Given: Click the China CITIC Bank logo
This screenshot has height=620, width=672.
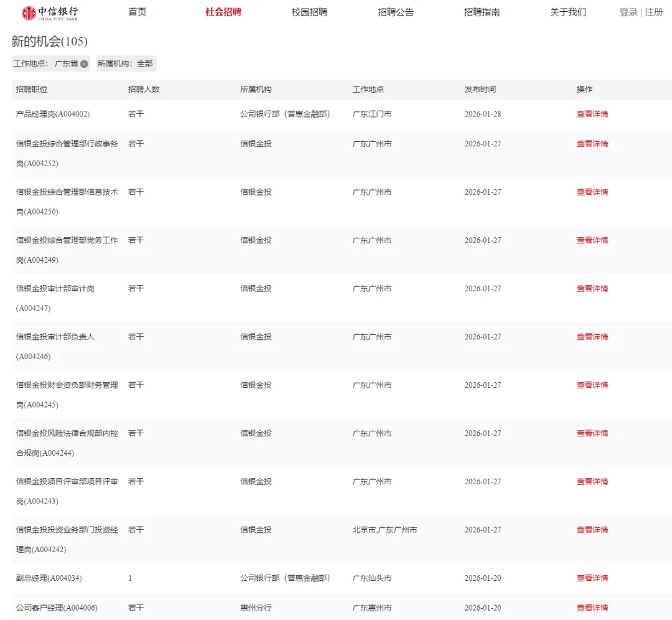Looking at the screenshot, I should (50, 13).
